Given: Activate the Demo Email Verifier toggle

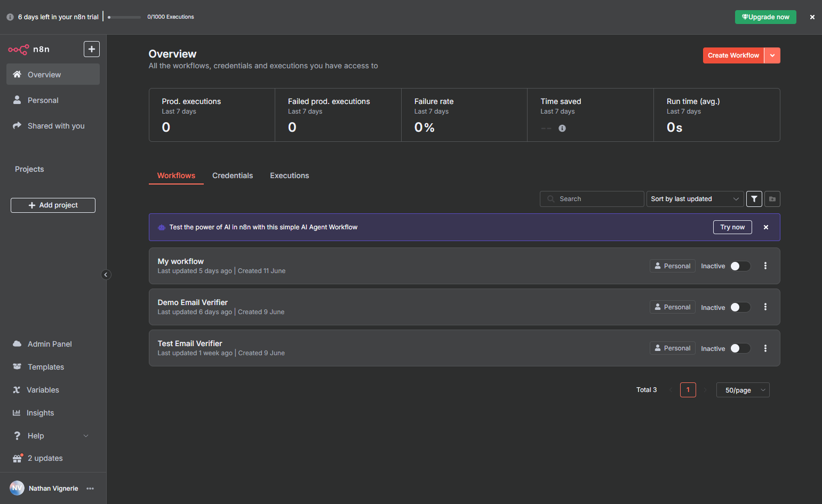Looking at the screenshot, I should pos(740,307).
